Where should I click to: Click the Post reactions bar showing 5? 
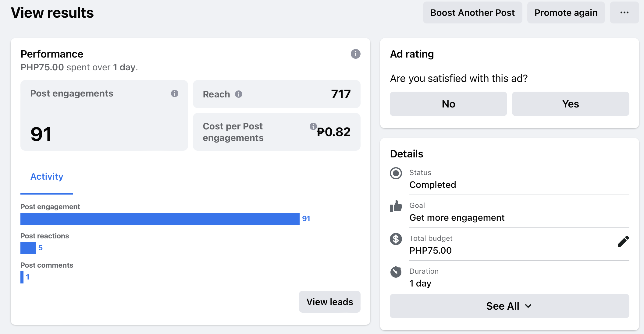click(28, 248)
